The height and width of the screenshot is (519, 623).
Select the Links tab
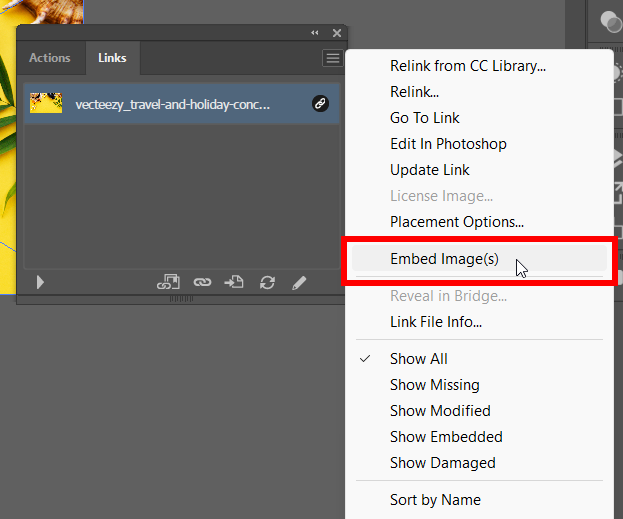(112, 58)
